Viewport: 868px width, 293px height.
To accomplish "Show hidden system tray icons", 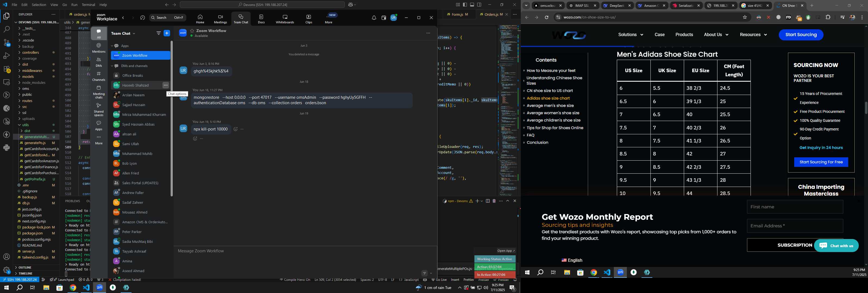I will 459,288.
